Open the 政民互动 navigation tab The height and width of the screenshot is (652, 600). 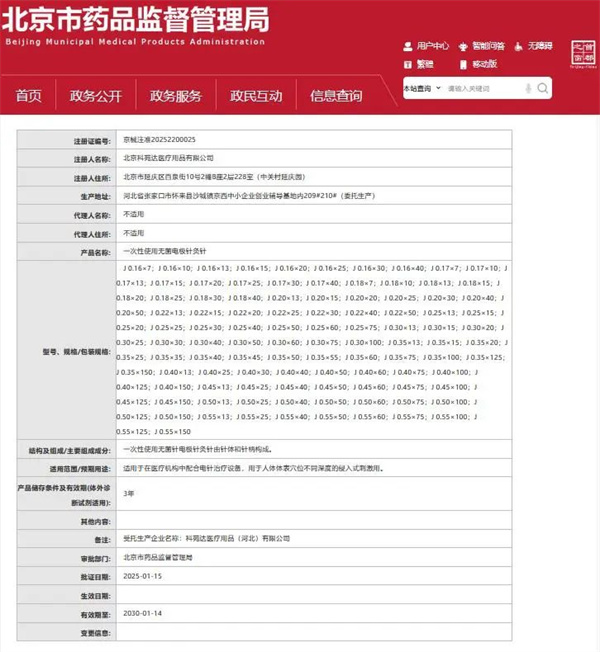click(x=256, y=96)
